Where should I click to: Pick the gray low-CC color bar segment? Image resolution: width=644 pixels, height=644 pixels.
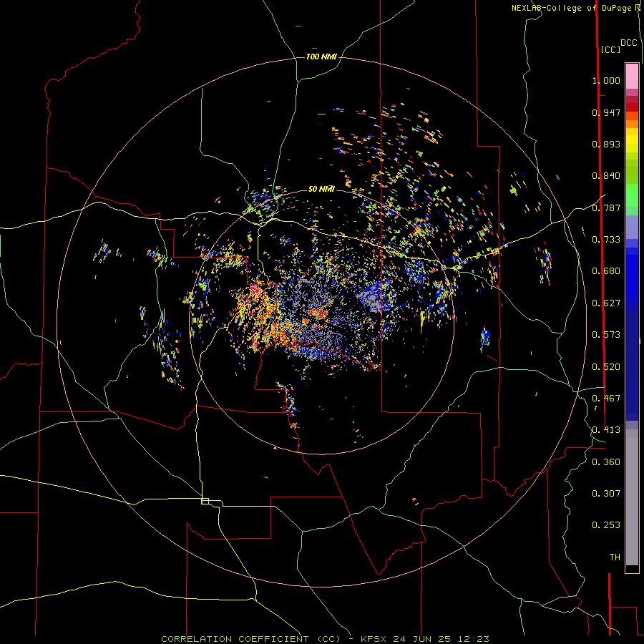(x=632, y=497)
